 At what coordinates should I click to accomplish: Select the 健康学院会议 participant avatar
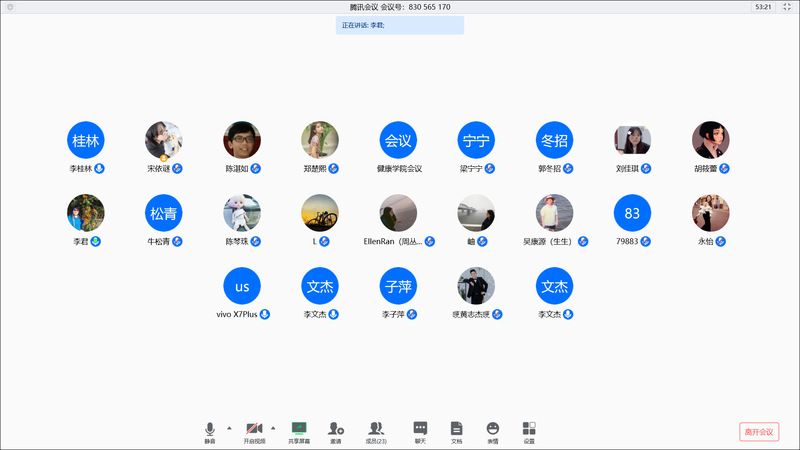point(399,141)
